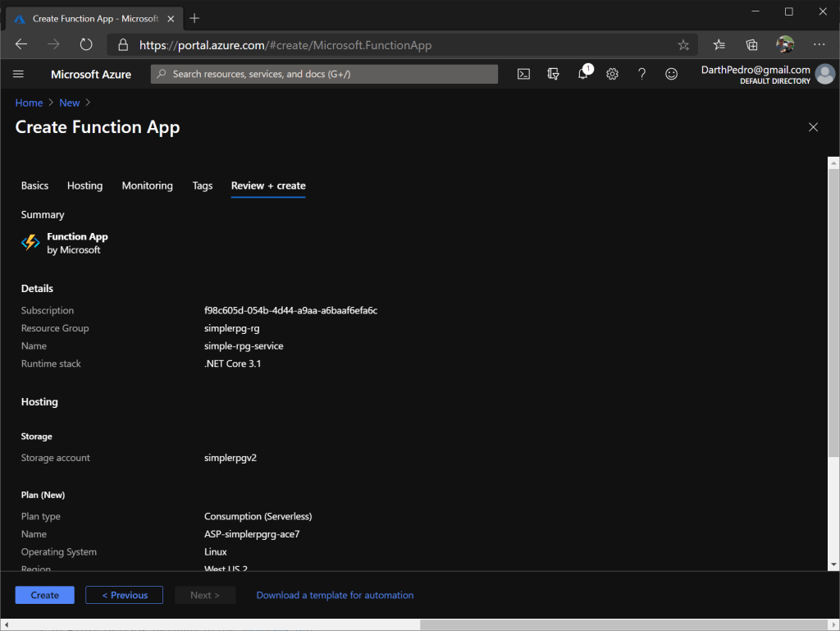The width and height of the screenshot is (840, 631).
Task: Open portal settings gear
Action: coord(612,74)
